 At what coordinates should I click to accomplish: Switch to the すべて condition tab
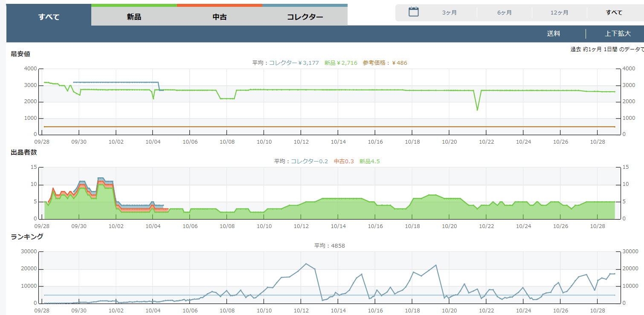click(49, 17)
